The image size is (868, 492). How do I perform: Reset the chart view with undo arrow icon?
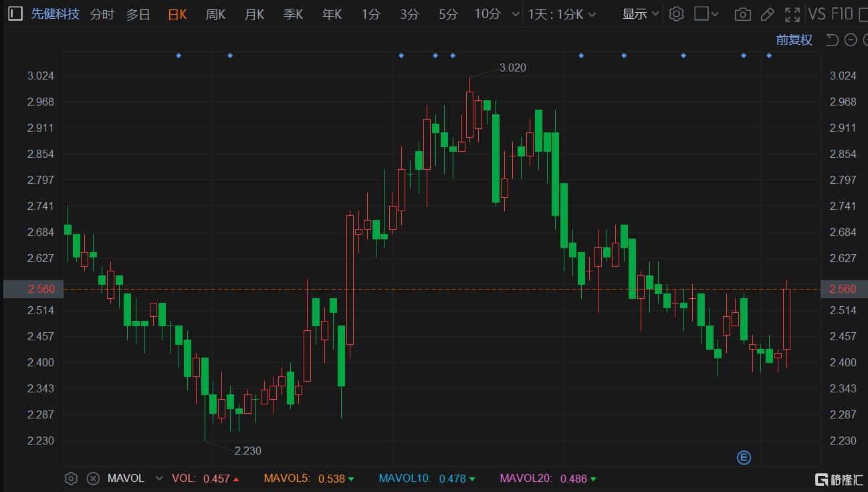click(x=833, y=40)
